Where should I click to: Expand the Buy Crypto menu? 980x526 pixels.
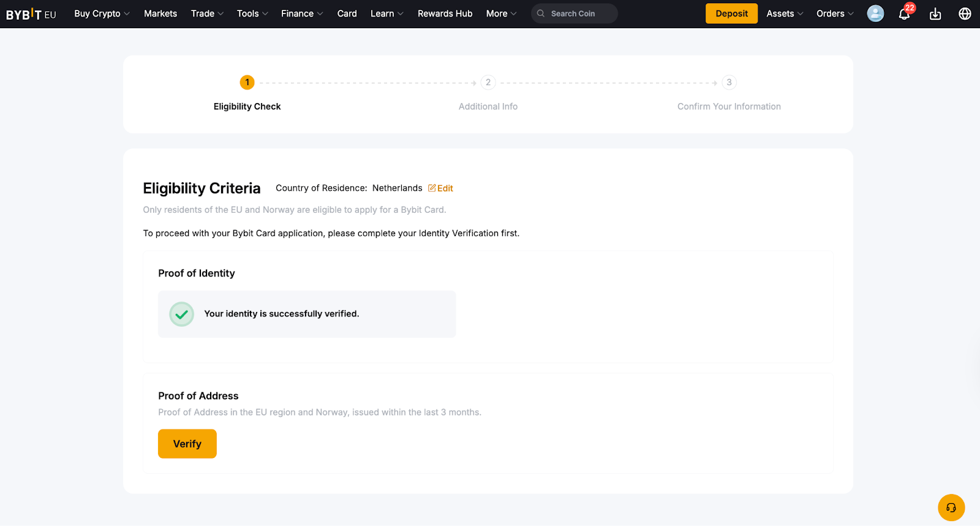point(102,13)
